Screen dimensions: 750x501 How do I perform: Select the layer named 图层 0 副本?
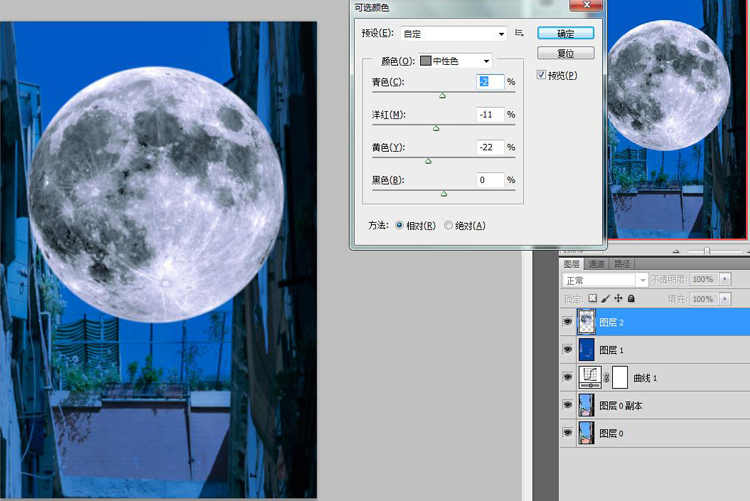coord(620,405)
